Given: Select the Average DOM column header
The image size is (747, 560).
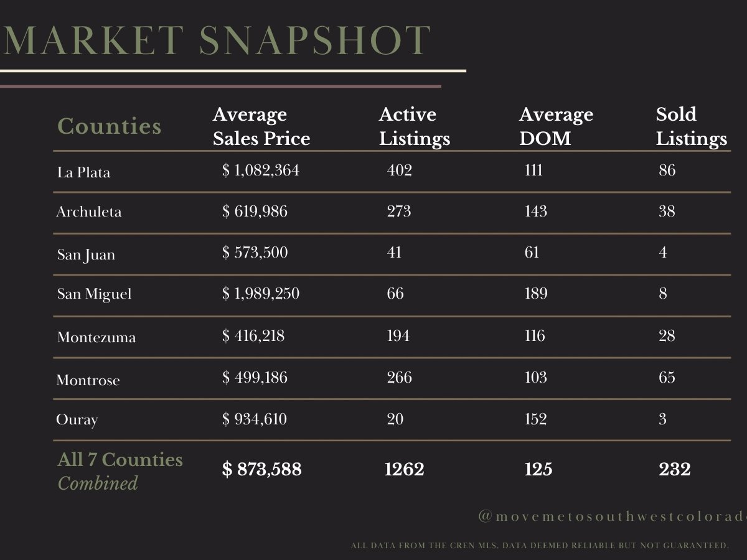Looking at the screenshot, I should click(556, 126).
